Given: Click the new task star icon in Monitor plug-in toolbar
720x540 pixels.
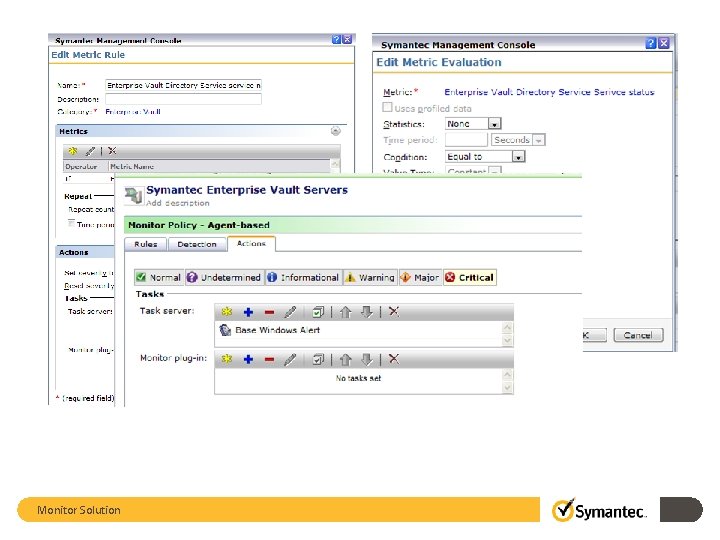Looking at the screenshot, I should point(226,359).
